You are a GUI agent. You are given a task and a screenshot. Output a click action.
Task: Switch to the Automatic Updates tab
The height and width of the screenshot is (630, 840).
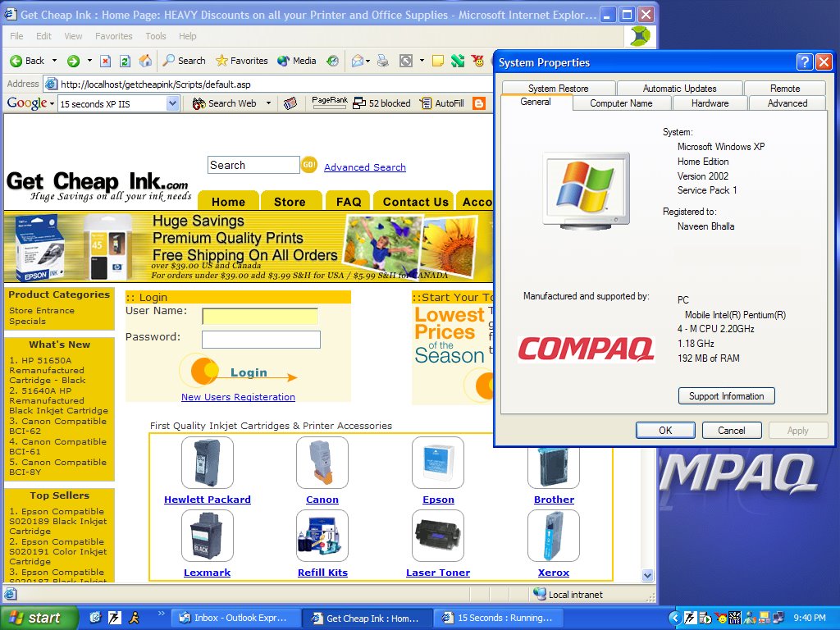(x=679, y=88)
